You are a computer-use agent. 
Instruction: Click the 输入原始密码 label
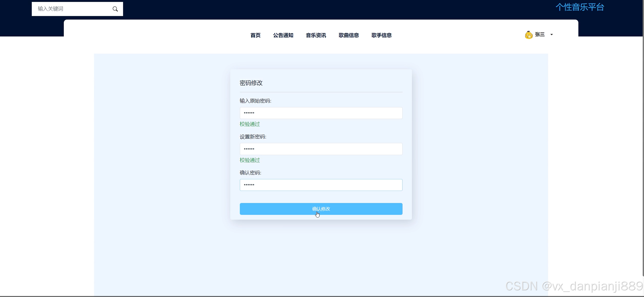255,101
